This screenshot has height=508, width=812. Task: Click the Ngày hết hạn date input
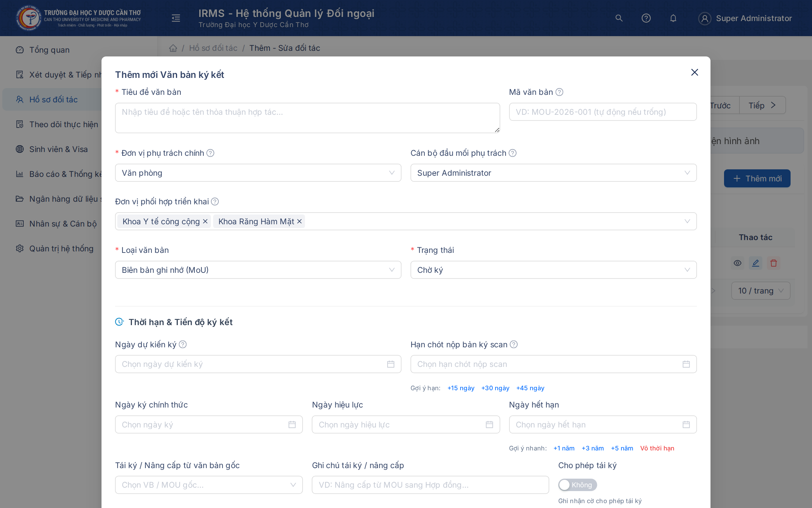point(603,424)
